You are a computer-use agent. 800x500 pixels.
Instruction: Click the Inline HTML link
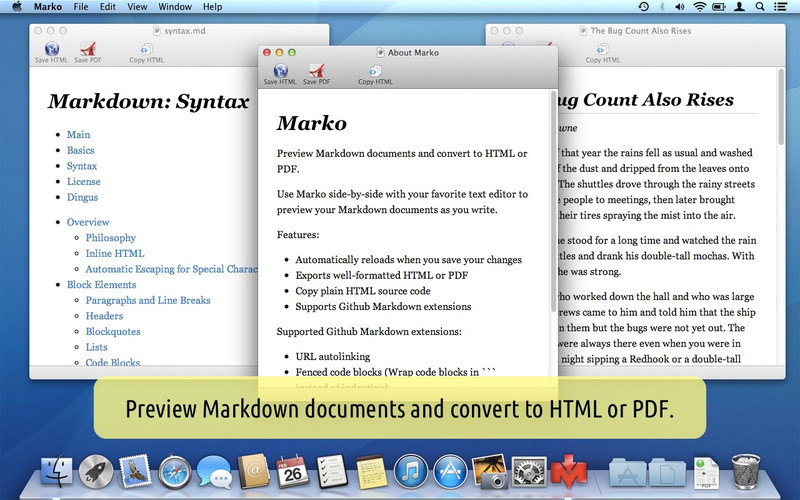point(115,254)
